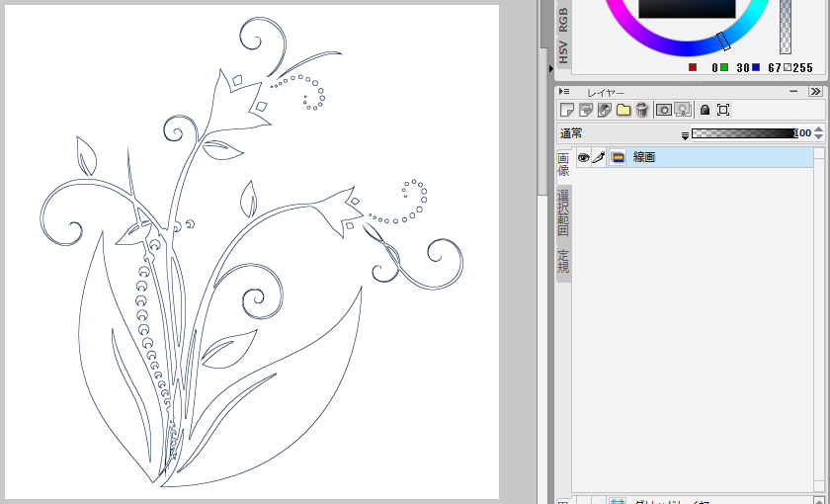Toggle the pen edit mark on 線画
Screen dimensions: 830x504
(598, 157)
